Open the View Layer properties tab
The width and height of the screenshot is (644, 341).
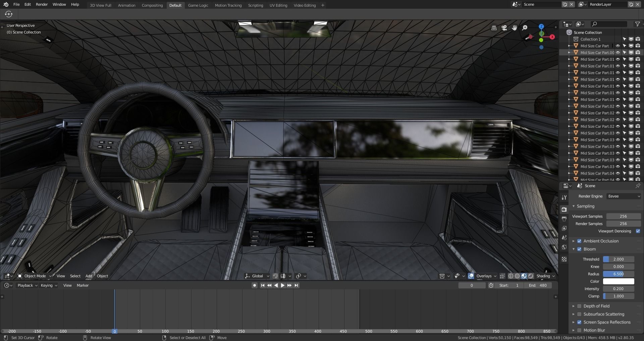coord(564,228)
